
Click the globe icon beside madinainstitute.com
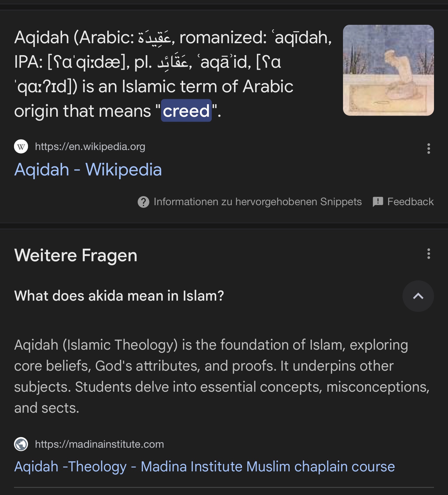point(21,444)
